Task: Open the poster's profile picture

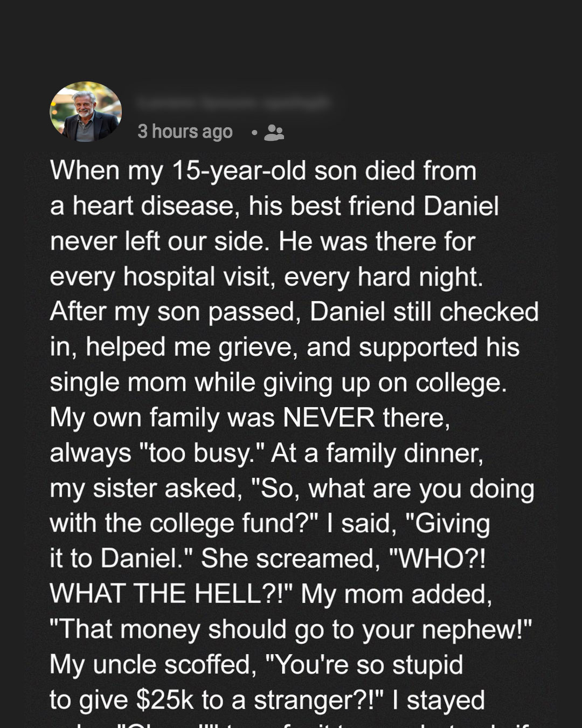Action: pos(86,112)
